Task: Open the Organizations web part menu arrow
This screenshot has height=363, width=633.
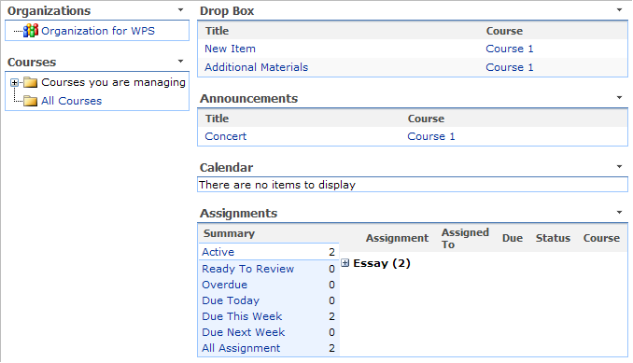Action: [180, 10]
